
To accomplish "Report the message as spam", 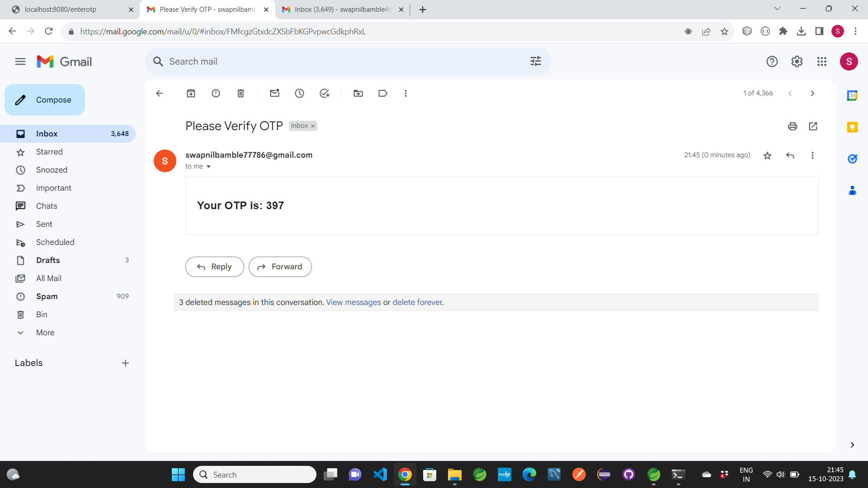I will coord(216,94).
